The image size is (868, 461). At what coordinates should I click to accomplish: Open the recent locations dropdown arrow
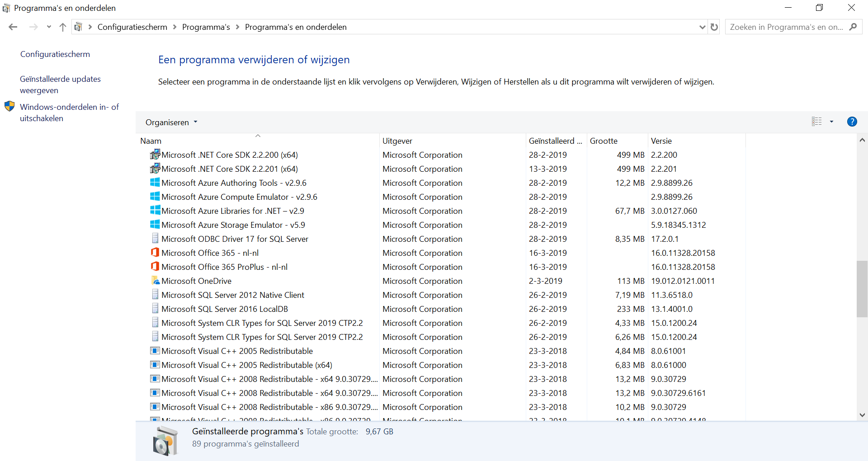tap(49, 27)
